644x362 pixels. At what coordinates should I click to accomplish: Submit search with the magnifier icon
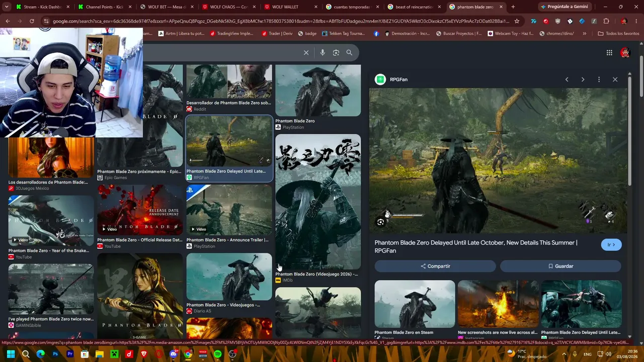[349, 53]
